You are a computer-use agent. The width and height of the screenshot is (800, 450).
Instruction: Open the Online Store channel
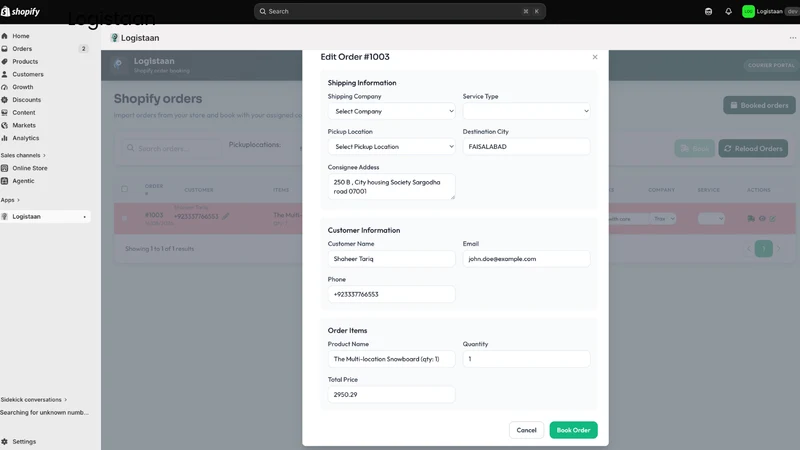[30, 168]
